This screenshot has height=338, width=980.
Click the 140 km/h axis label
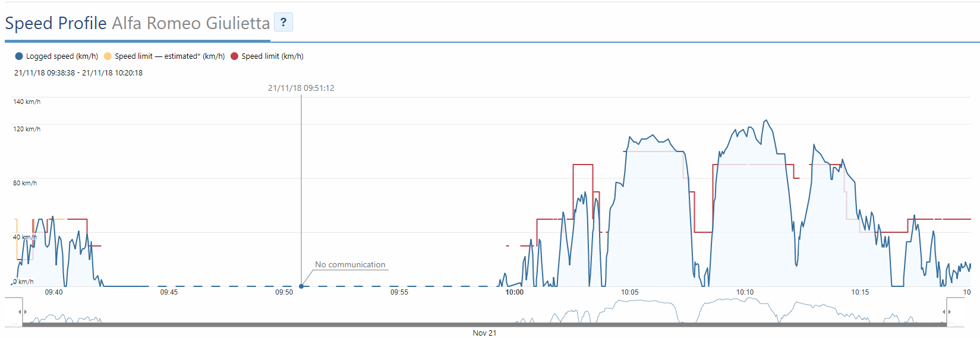27,102
